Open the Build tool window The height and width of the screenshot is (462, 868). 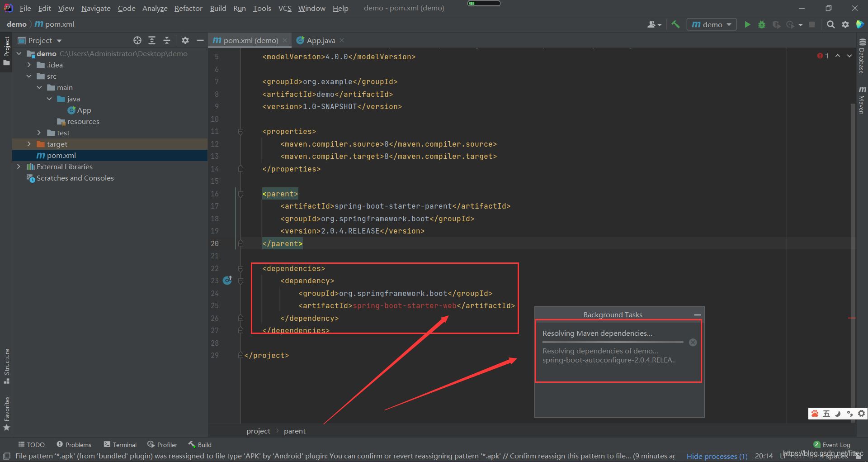tap(200, 444)
